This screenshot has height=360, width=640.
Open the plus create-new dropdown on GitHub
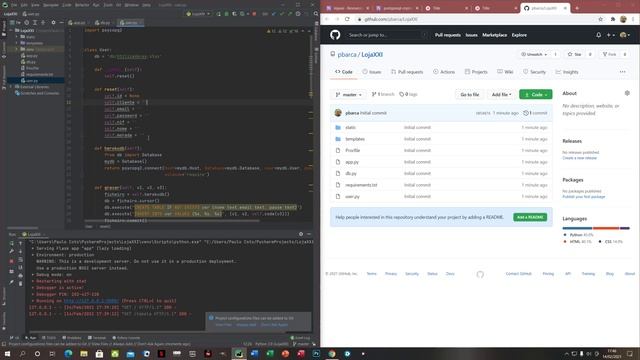[x=611, y=35]
